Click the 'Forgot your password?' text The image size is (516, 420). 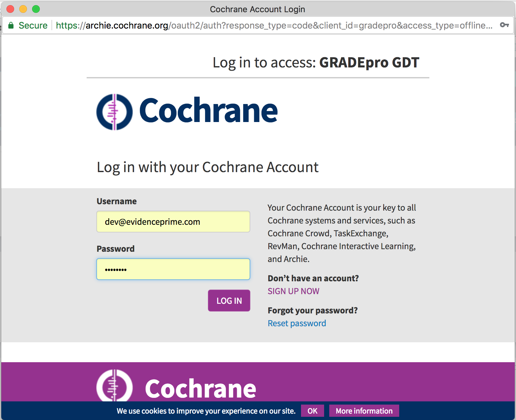pos(313,310)
